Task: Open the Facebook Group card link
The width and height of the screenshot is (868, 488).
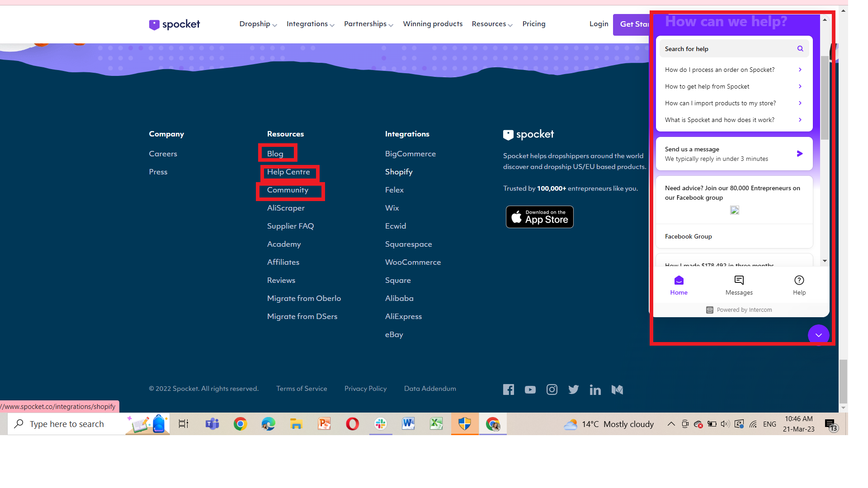Action: click(734, 236)
